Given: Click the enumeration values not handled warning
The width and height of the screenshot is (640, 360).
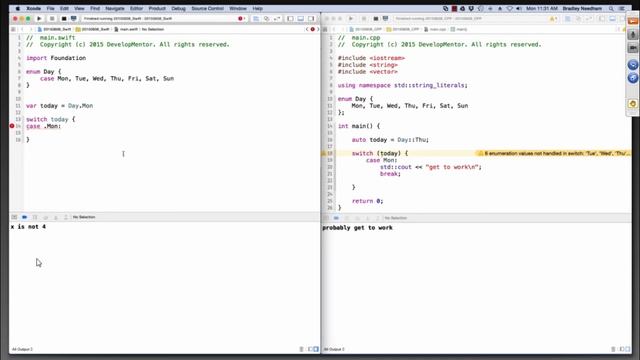Looking at the screenshot, I should coord(553,153).
